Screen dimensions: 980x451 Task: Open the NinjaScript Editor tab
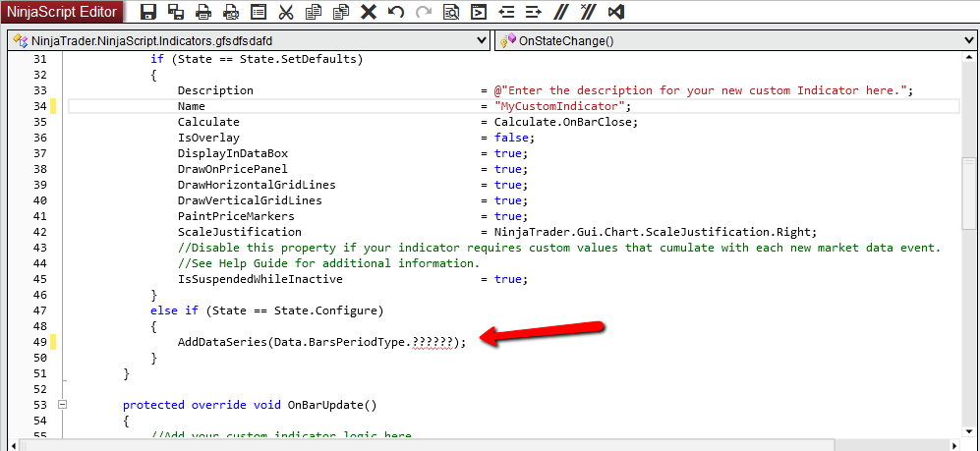(62, 11)
